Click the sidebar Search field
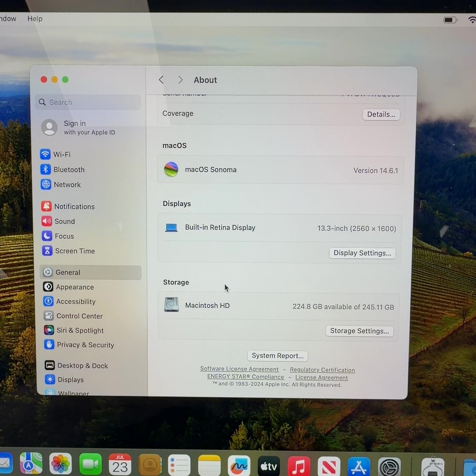 tap(88, 102)
